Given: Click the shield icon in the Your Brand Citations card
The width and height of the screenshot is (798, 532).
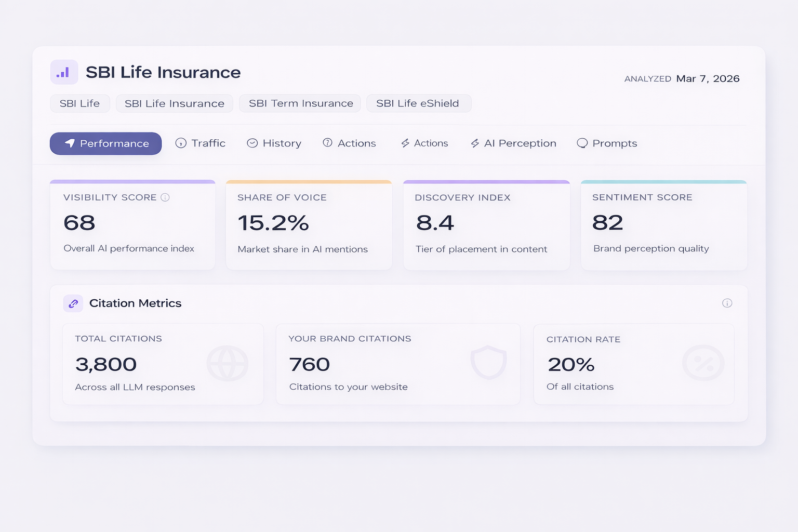Looking at the screenshot, I should coord(488,363).
